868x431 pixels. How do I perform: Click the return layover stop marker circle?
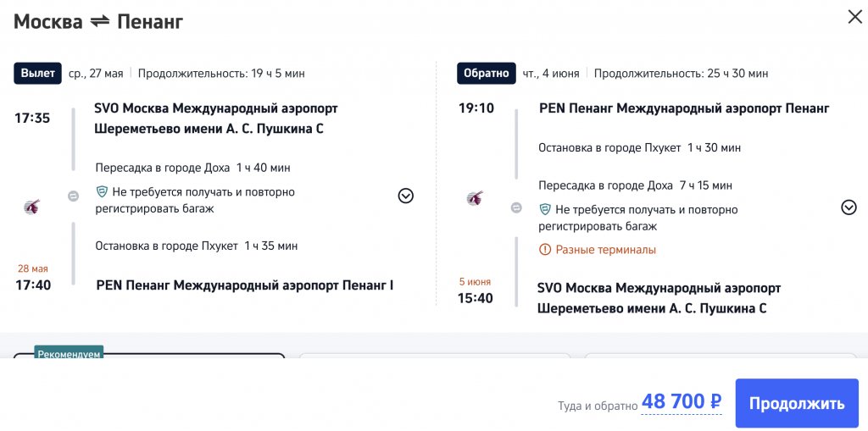(516, 207)
